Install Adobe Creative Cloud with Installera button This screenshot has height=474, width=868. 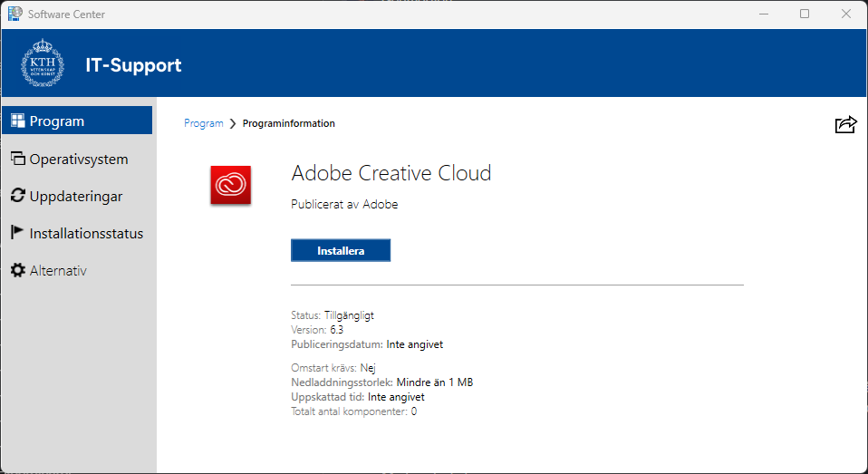[x=341, y=250]
